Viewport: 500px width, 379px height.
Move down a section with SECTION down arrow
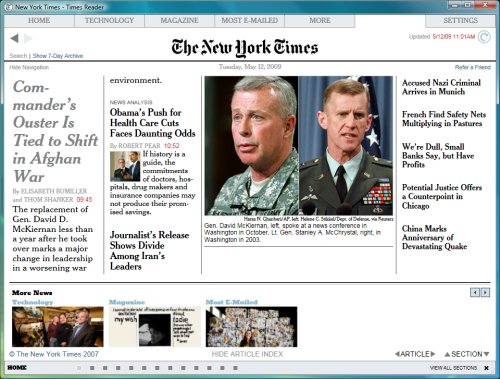click(x=486, y=354)
